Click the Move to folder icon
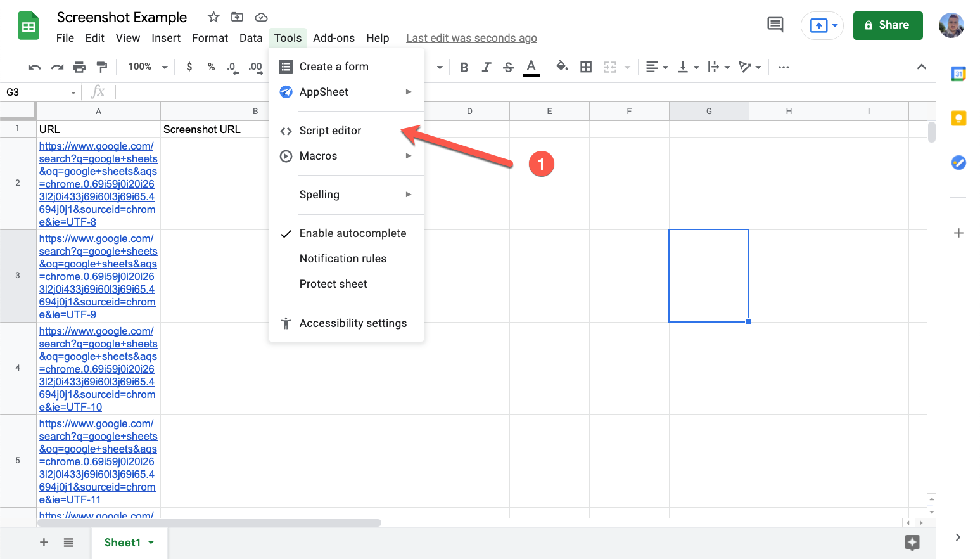The image size is (980, 559). (x=237, y=17)
